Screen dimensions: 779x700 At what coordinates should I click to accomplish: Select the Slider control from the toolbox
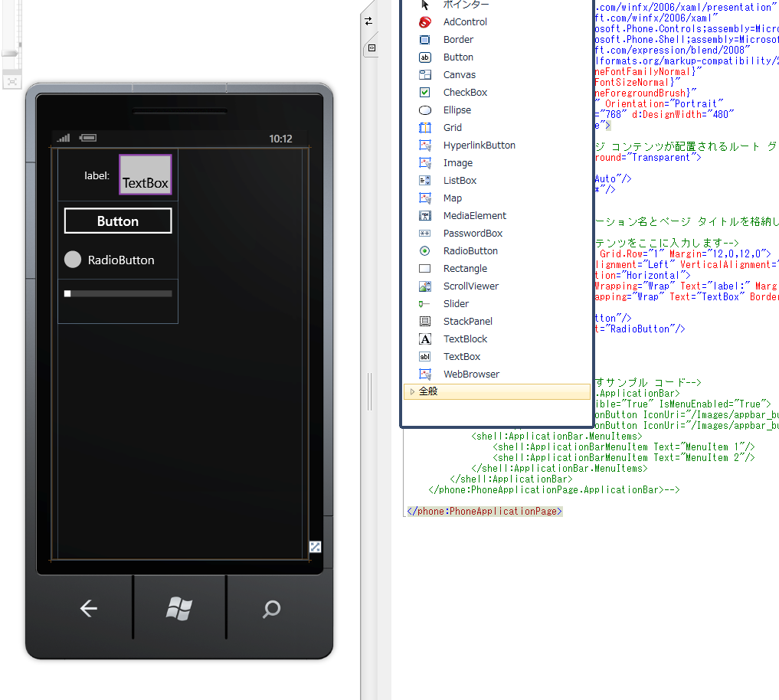457,303
